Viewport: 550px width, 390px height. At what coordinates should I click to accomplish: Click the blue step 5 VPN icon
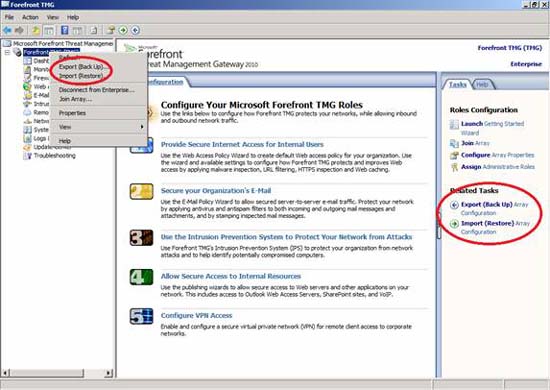tap(141, 316)
